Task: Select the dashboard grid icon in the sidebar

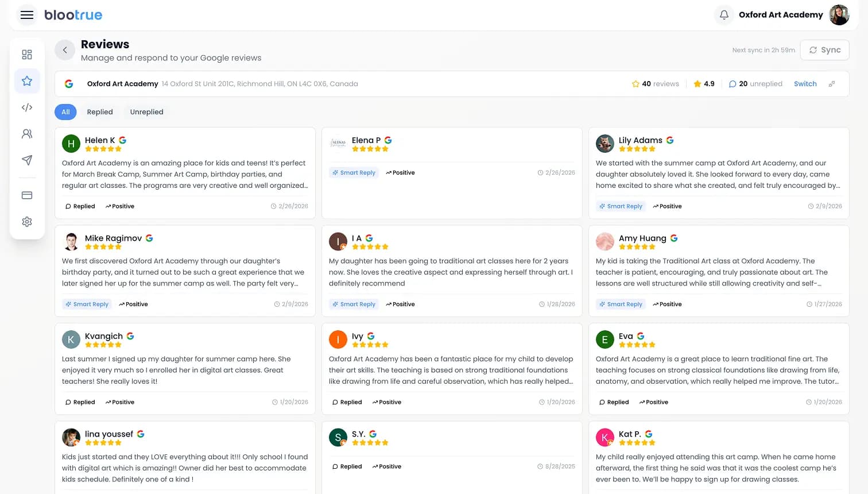Action: (x=26, y=54)
